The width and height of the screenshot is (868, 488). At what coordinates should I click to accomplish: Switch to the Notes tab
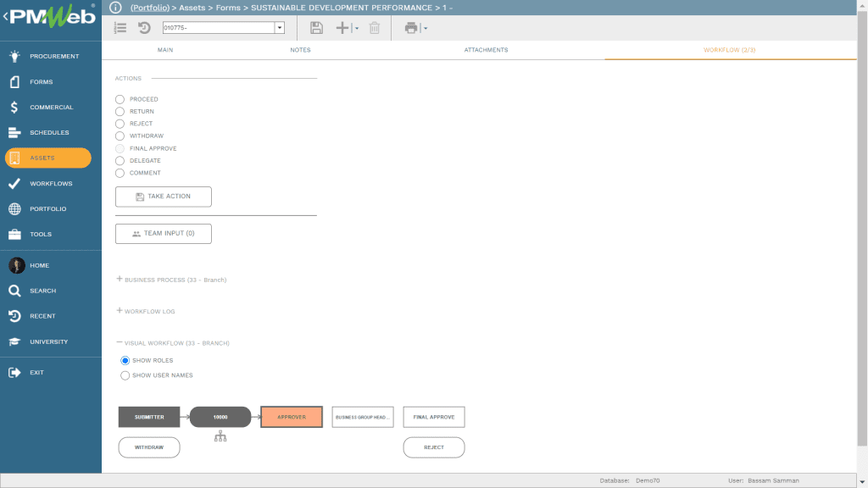point(301,50)
